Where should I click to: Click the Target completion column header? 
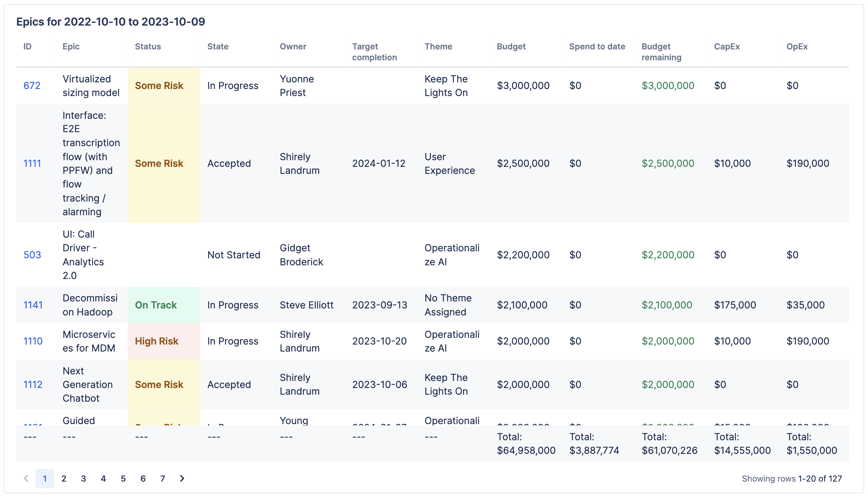tap(374, 52)
